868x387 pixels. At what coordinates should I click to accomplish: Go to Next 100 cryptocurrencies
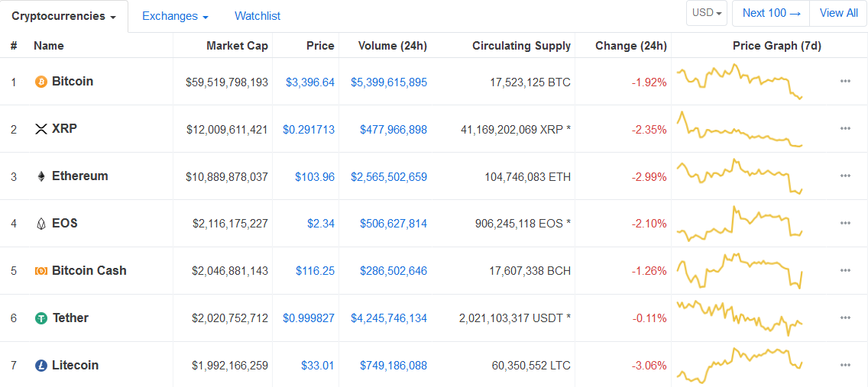coord(771,13)
